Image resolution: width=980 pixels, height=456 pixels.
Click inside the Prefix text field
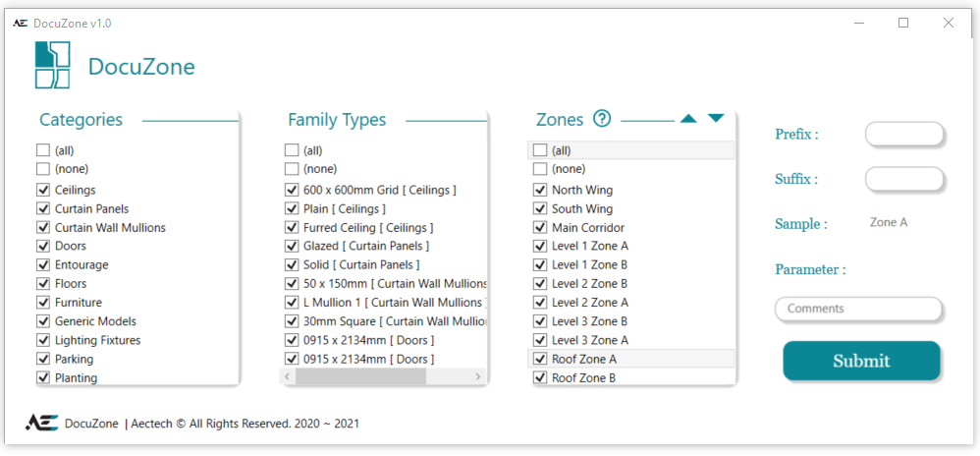tap(903, 135)
